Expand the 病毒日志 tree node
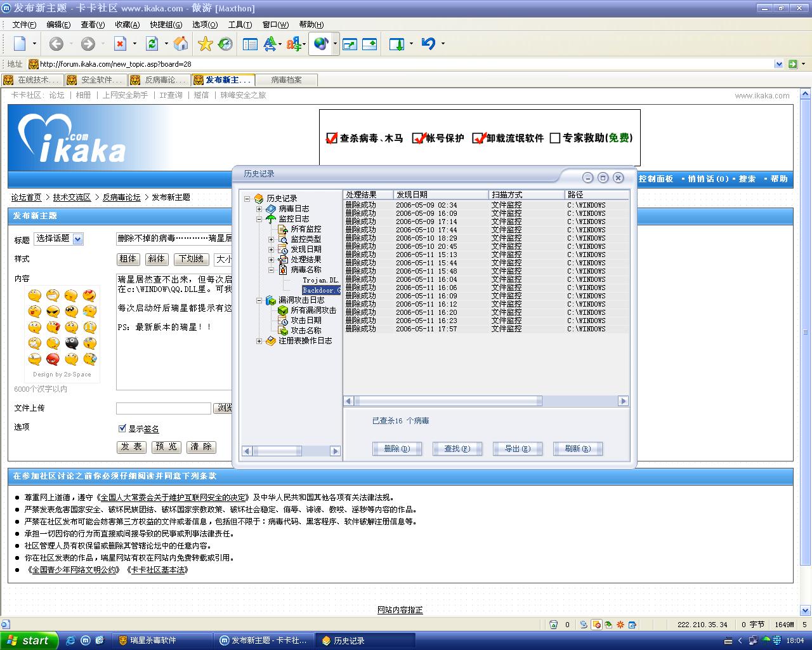Viewport: 812px width, 650px height. pyautogui.click(x=259, y=209)
